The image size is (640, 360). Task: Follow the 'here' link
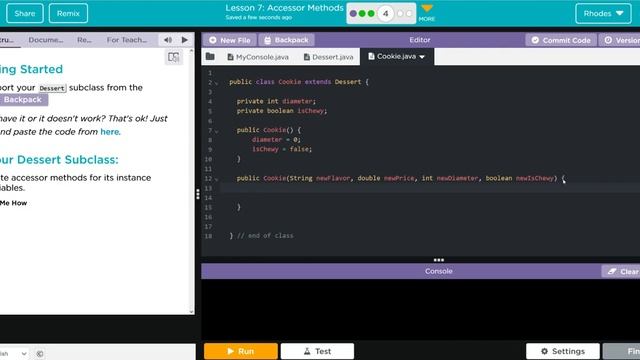coord(110,132)
